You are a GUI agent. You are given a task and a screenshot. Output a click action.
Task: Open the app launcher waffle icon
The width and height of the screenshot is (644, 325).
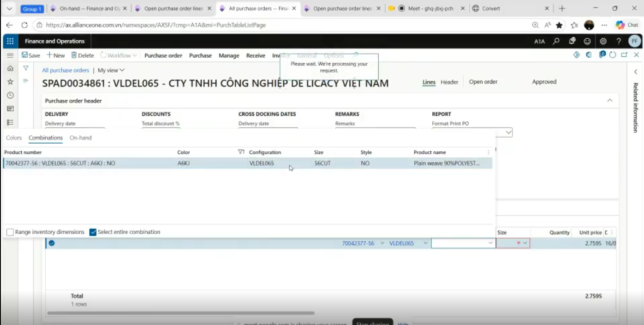pos(11,41)
